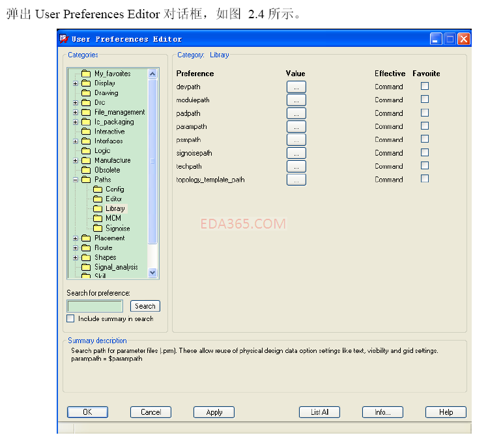Enable Favorite checkbox for devpath
The height and width of the screenshot is (448, 488).
click(425, 86)
